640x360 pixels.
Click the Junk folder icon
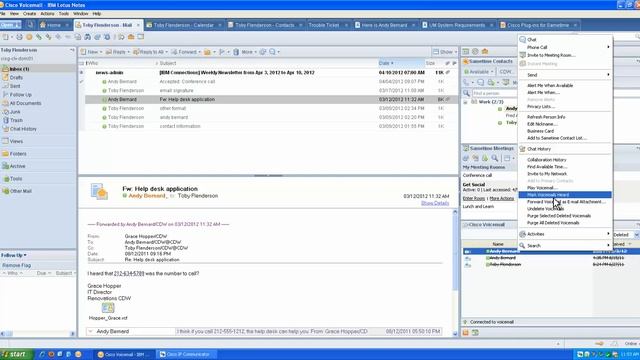click(x=5, y=111)
